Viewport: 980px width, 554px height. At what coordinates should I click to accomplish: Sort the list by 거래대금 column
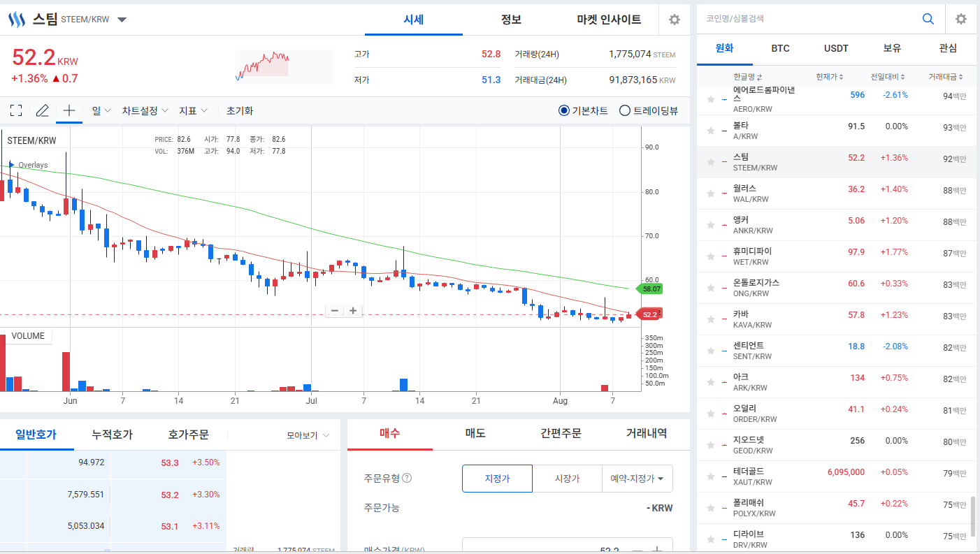pyautogui.click(x=946, y=77)
